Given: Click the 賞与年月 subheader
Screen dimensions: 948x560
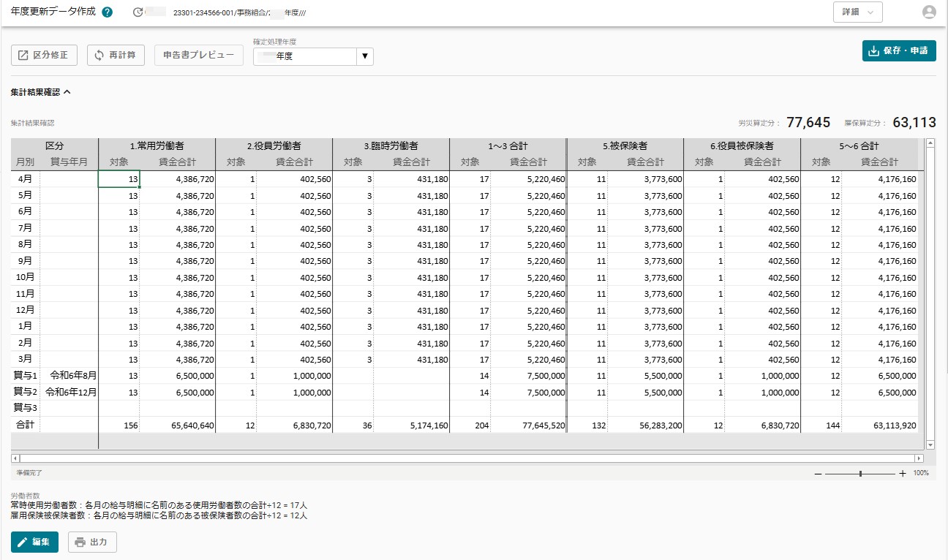Looking at the screenshot, I should click(x=69, y=162).
